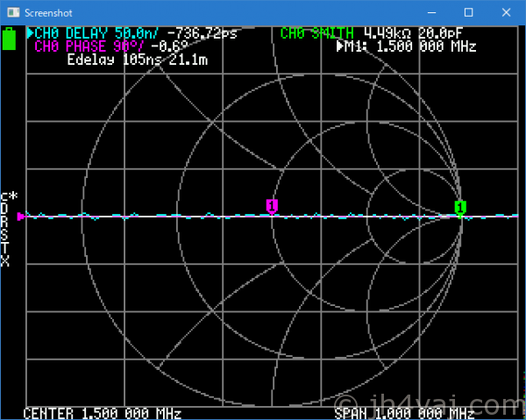Click the c* calibration status indicator
The image size is (526, 420).
coord(9,196)
